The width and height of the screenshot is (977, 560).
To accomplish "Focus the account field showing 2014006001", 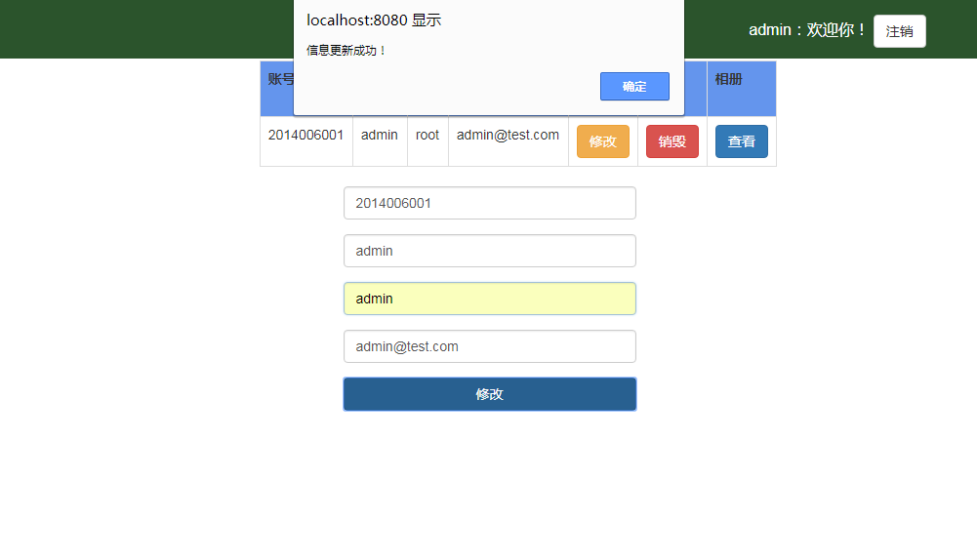I will pos(489,203).
